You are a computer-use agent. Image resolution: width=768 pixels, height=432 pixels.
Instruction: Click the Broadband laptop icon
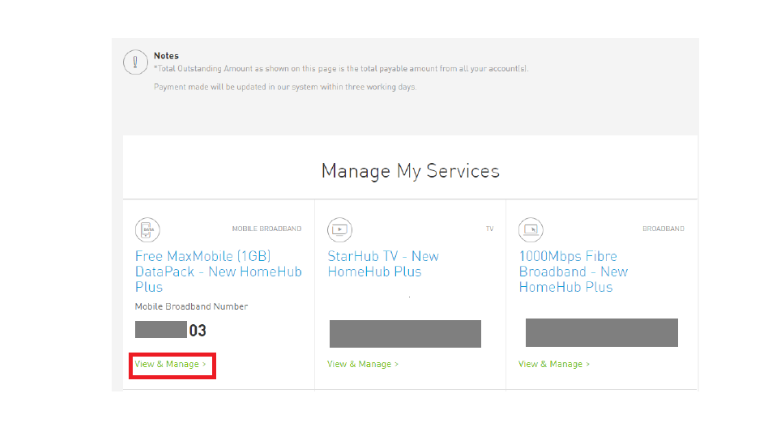coord(531,230)
